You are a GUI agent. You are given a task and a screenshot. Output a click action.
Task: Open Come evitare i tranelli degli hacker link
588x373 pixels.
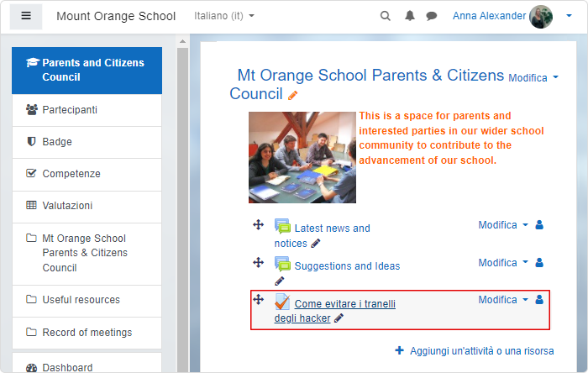pyautogui.click(x=335, y=311)
